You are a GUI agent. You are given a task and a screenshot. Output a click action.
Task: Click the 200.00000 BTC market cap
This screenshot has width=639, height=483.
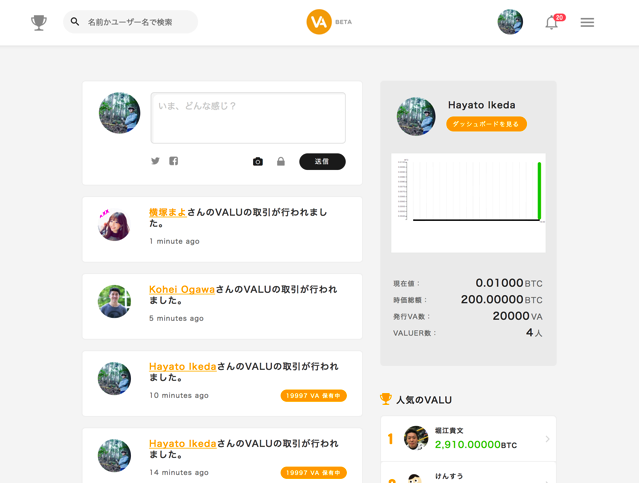(501, 300)
